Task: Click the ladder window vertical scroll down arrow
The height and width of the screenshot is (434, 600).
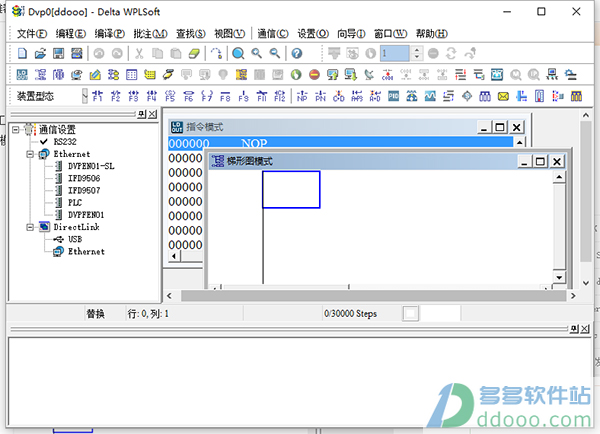Action: click(x=559, y=277)
